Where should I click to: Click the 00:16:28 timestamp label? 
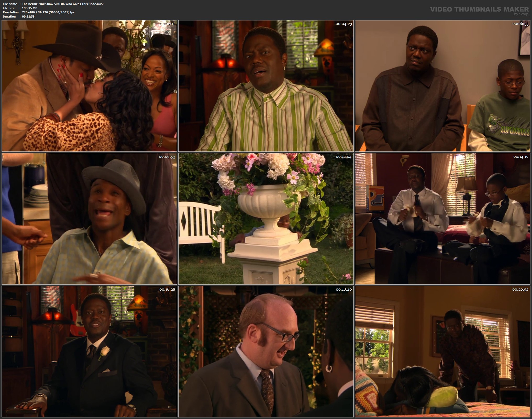167,290
